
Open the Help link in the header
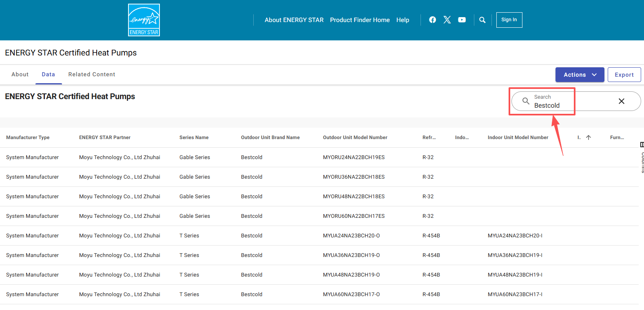(x=403, y=20)
